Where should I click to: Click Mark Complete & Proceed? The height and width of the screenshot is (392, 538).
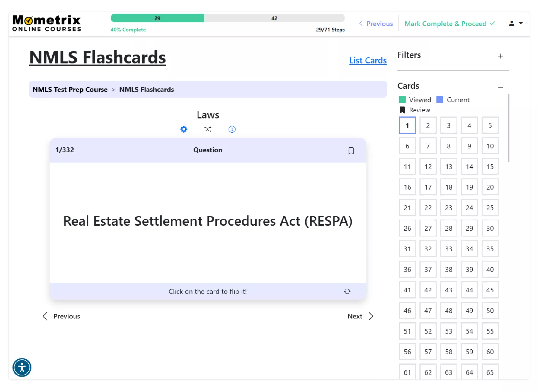click(449, 24)
